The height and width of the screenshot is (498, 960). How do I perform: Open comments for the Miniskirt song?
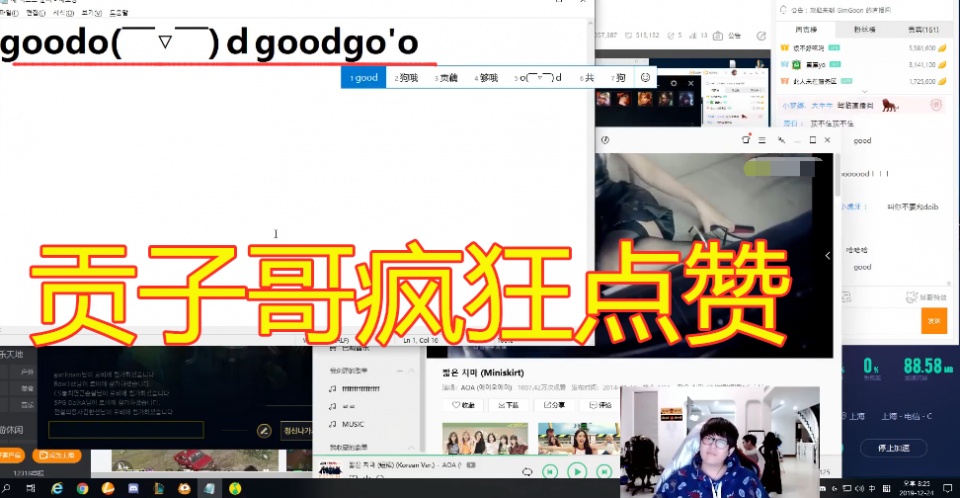coord(601,405)
